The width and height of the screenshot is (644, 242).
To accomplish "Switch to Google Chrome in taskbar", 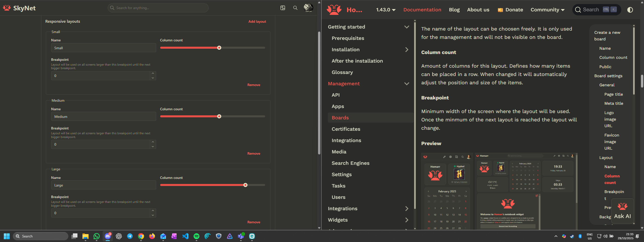I will coord(141,236).
